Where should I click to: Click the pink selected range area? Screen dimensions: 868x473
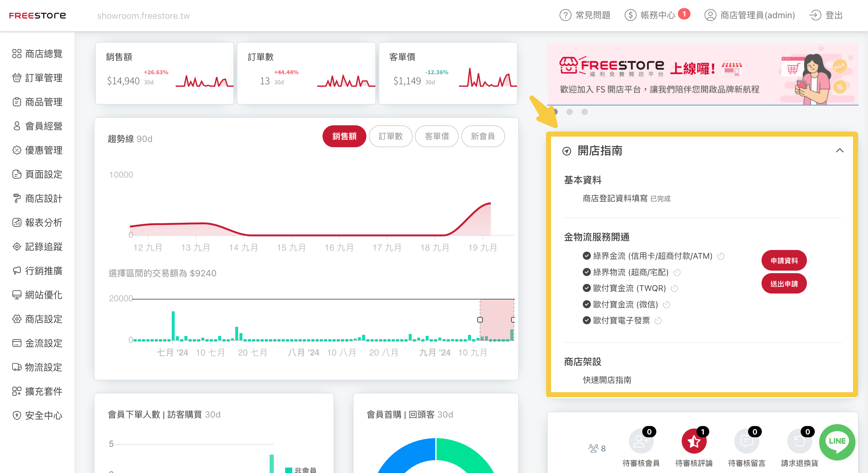[x=497, y=320]
